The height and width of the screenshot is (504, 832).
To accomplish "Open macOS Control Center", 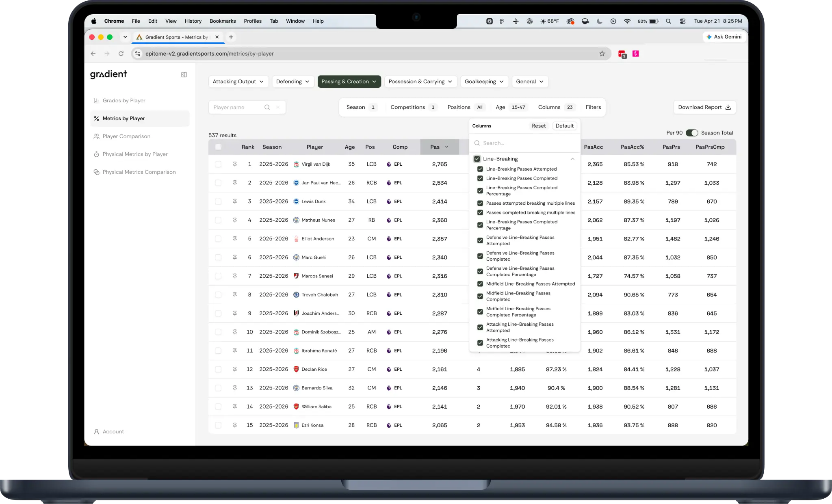I will tap(682, 21).
